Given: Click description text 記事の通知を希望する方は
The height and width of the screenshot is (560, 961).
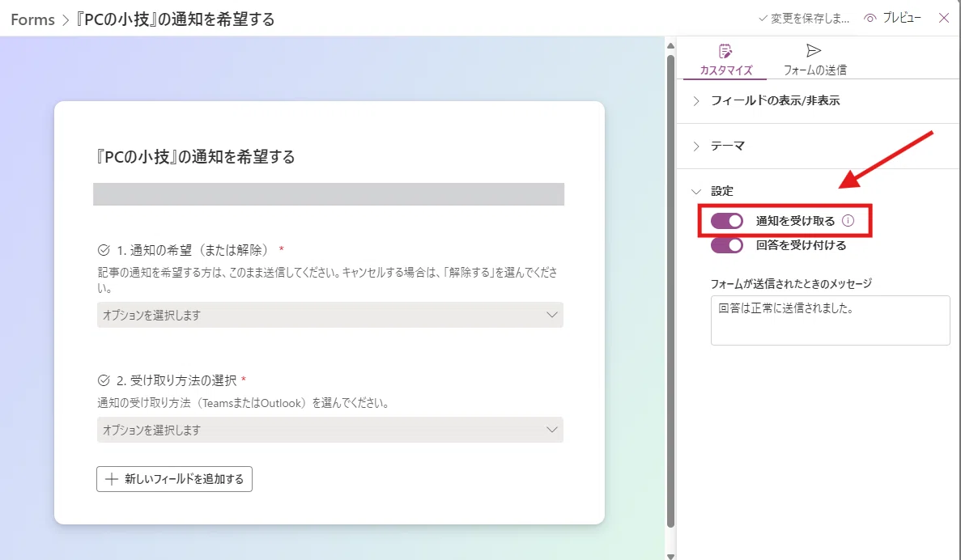Looking at the screenshot, I should pyautogui.click(x=327, y=279).
